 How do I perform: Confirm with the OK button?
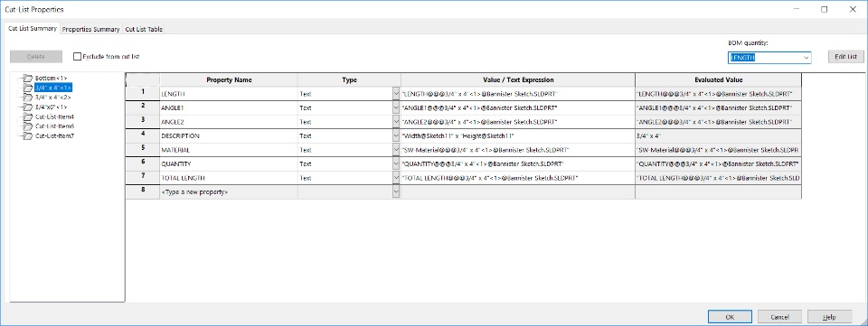[x=730, y=317]
